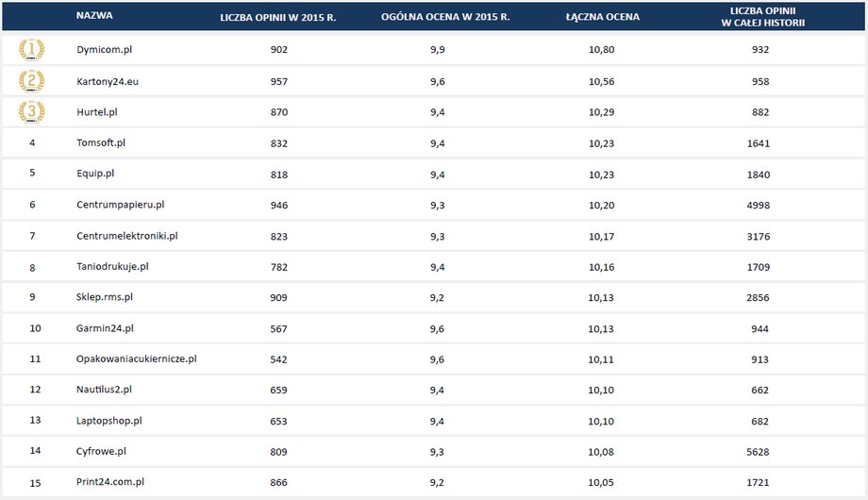Click the third place laurel badge
Screen dimensions: 868x500
coord(31,112)
